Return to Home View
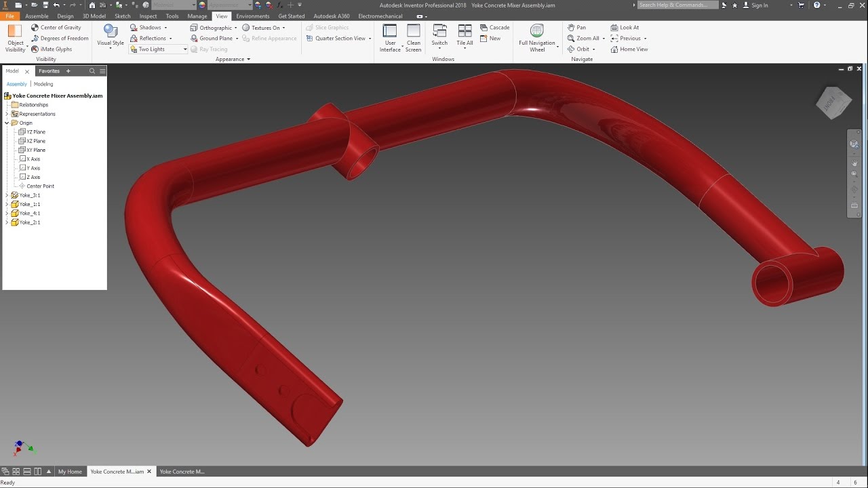This screenshot has height=488, width=868. point(629,49)
